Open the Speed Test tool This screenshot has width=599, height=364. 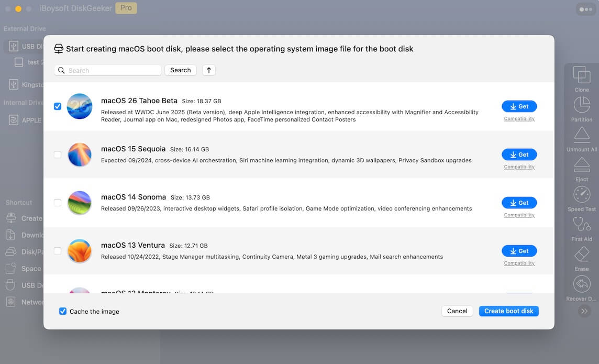pos(582,194)
